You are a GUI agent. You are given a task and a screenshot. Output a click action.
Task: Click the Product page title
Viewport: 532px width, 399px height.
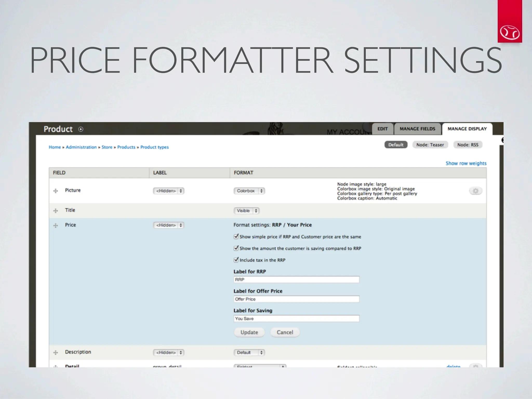58,129
